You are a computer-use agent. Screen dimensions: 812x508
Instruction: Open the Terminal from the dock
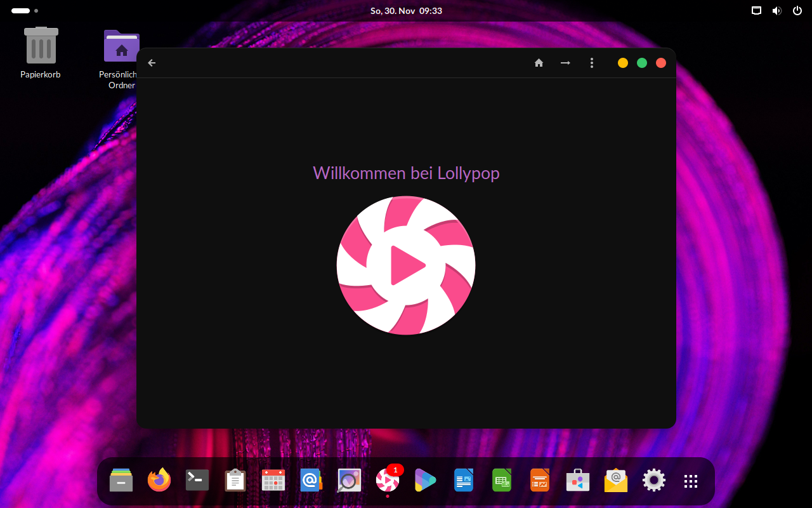197,481
